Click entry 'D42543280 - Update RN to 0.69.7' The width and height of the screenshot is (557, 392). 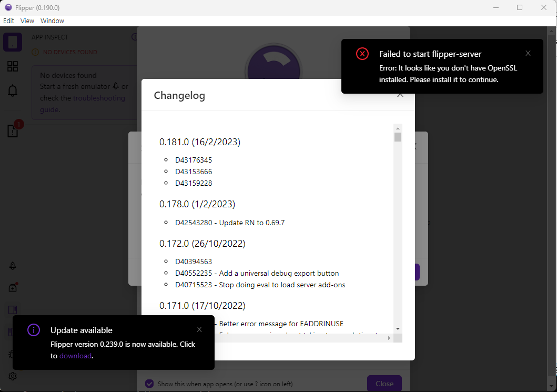[230, 223]
